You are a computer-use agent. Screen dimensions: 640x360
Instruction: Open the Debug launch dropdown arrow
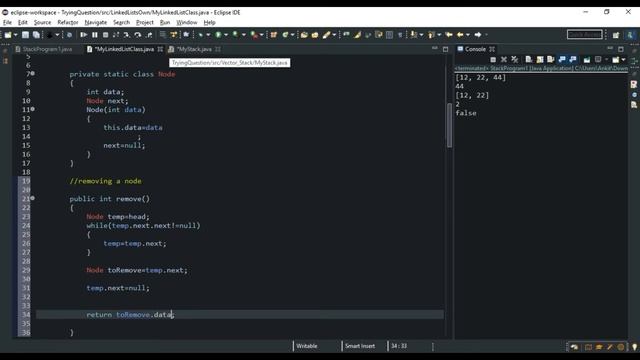(x=208, y=35)
